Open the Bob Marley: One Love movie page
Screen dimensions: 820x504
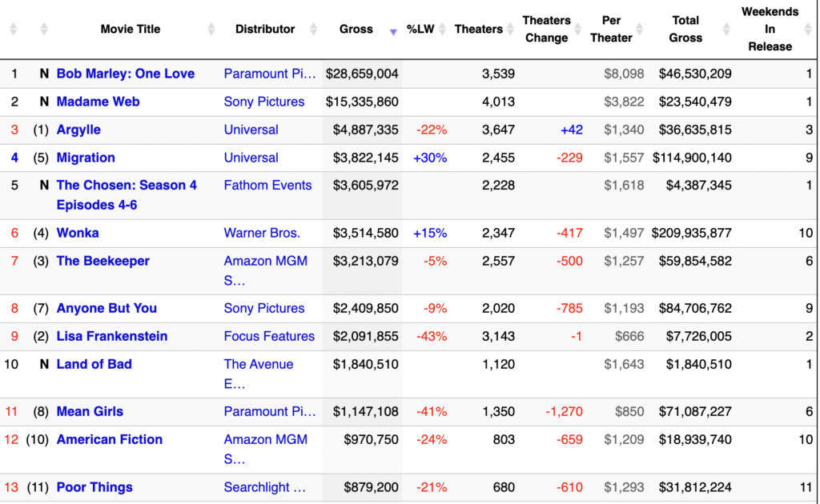(x=126, y=74)
